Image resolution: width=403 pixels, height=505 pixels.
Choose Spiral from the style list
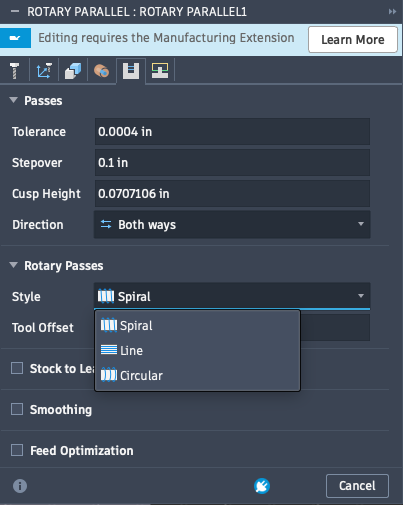click(x=197, y=325)
